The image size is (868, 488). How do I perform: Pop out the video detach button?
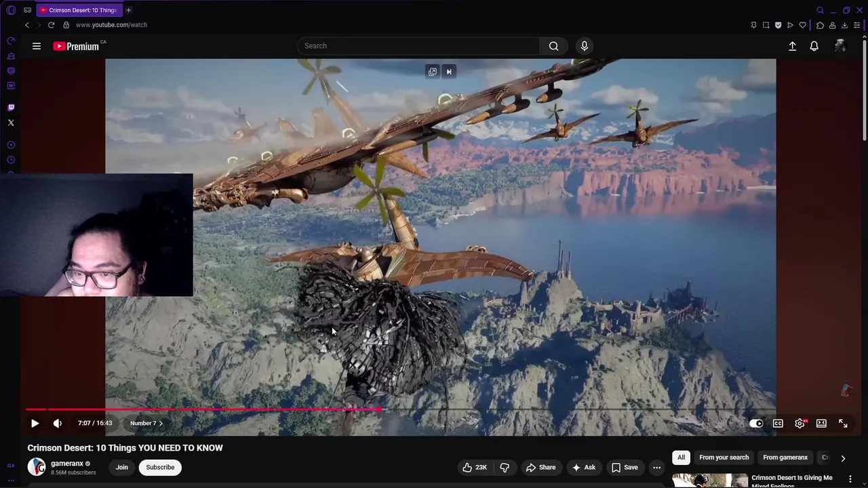point(433,72)
